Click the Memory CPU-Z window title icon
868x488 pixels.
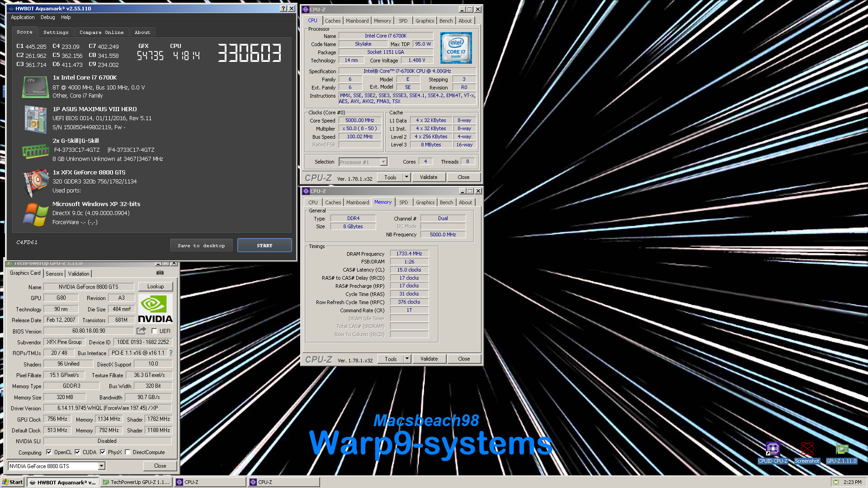[306, 191]
